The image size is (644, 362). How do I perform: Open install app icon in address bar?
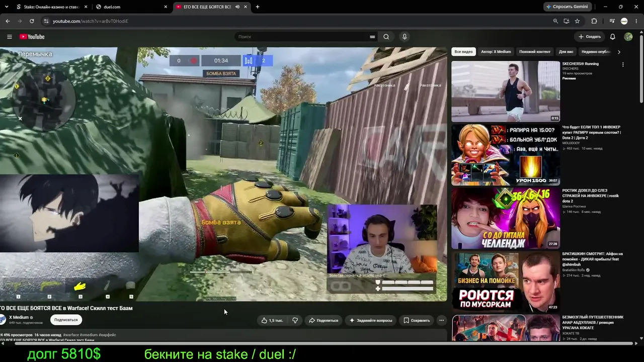point(566,21)
